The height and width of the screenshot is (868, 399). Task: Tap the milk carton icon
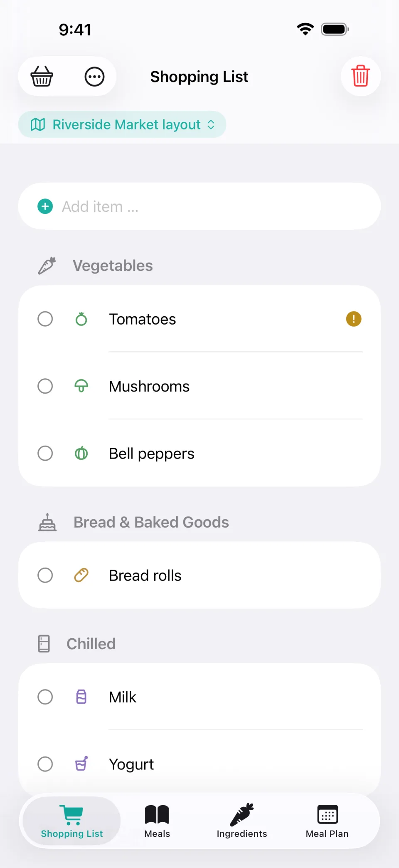click(x=81, y=697)
